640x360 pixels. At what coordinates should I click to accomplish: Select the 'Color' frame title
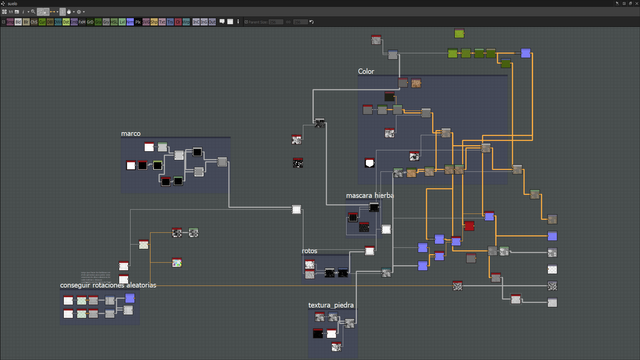click(366, 71)
